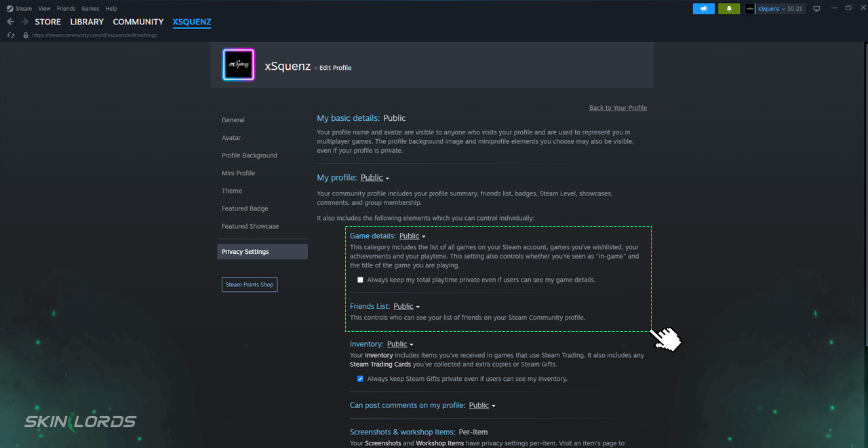
Task: Open the Games menu
Action: [x=90, y=9]
